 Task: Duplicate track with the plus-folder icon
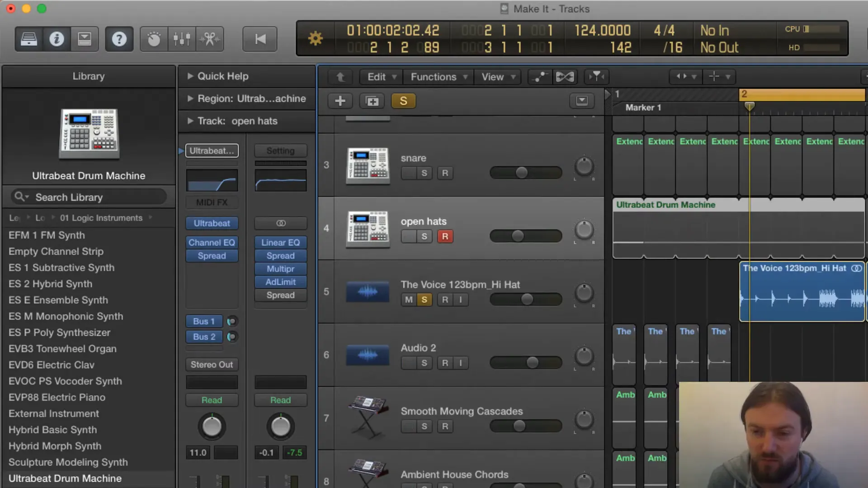[x=372, y=101]
